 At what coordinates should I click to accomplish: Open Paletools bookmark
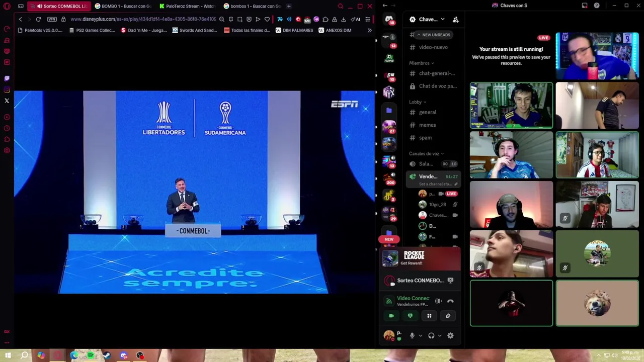(40, 30)
